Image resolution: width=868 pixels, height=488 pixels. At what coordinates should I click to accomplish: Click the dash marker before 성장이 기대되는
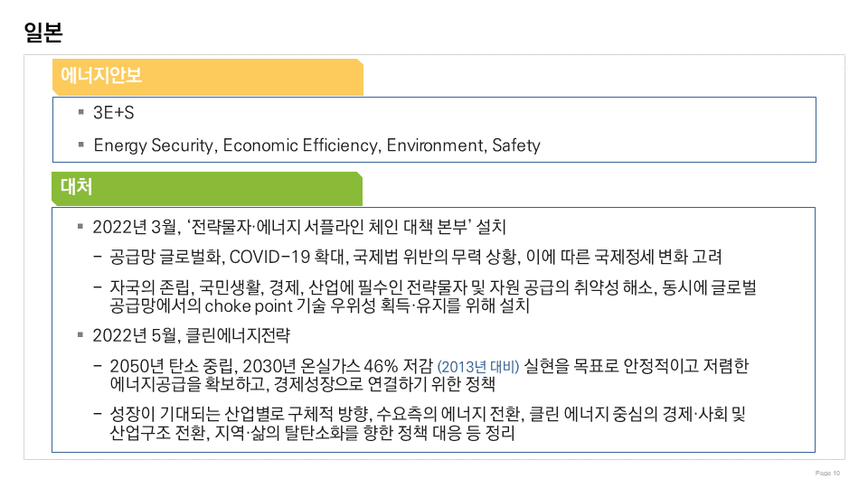(97, 415)
